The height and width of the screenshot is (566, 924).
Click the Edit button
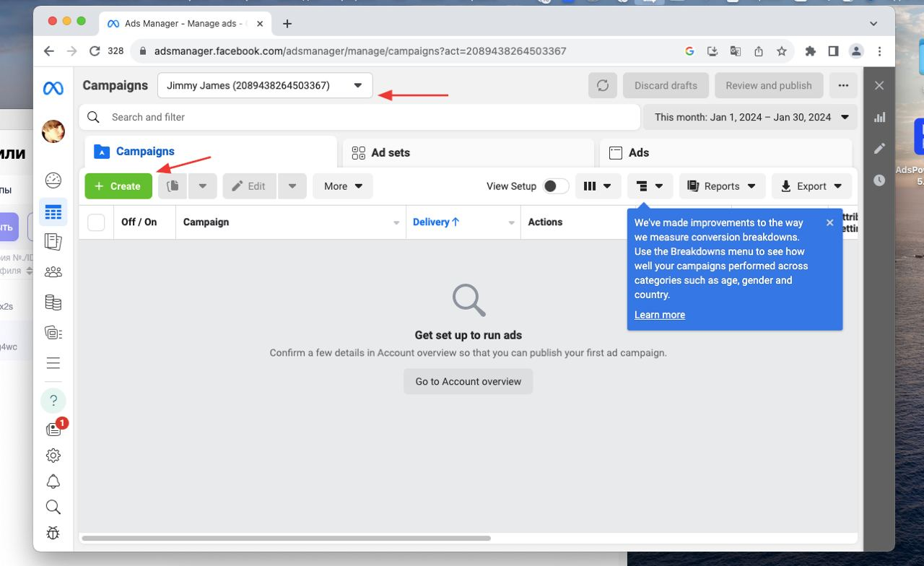(249, 186)
